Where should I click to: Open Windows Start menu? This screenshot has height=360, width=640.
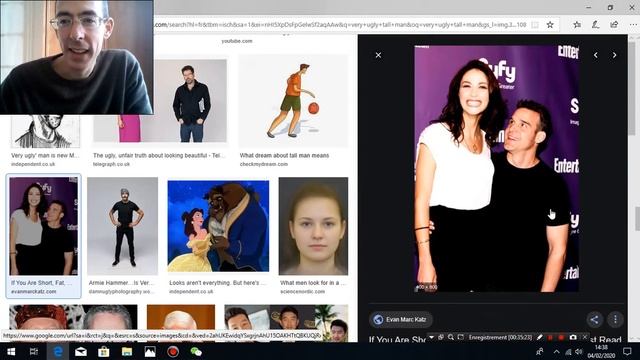[11, 351]
